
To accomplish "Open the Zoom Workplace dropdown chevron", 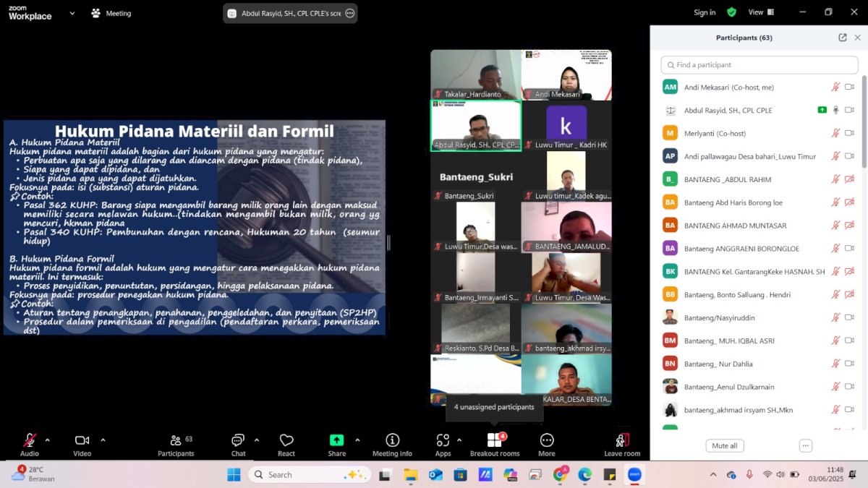I will [x=72, y=13].
